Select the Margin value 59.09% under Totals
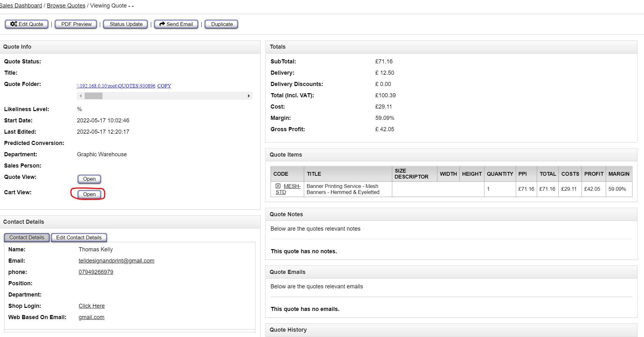 click(x=385, y=118)
